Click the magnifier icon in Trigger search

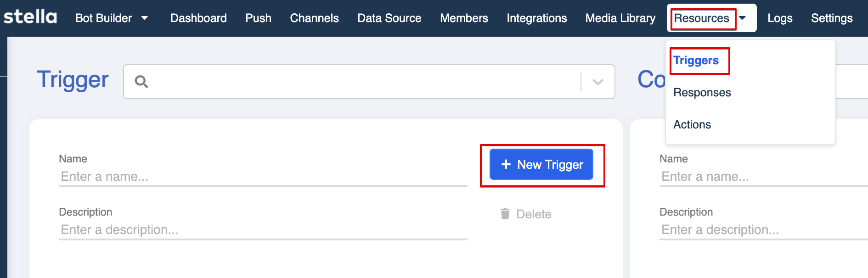[x=141, y=82]
